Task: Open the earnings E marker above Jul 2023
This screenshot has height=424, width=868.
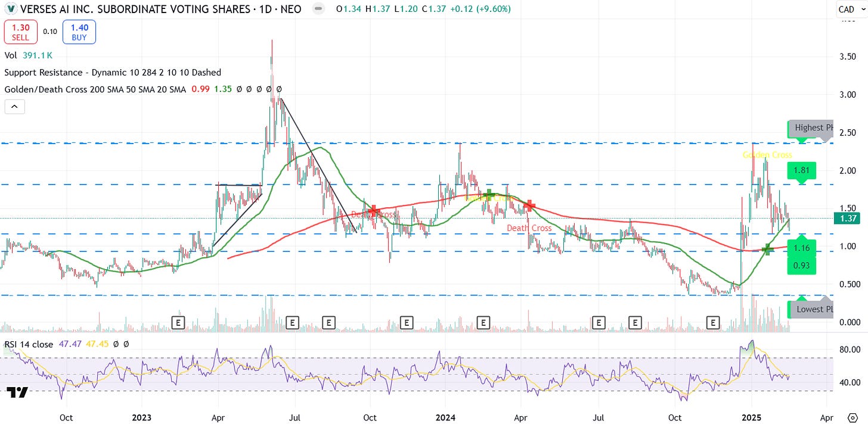Action: [292, 322]
